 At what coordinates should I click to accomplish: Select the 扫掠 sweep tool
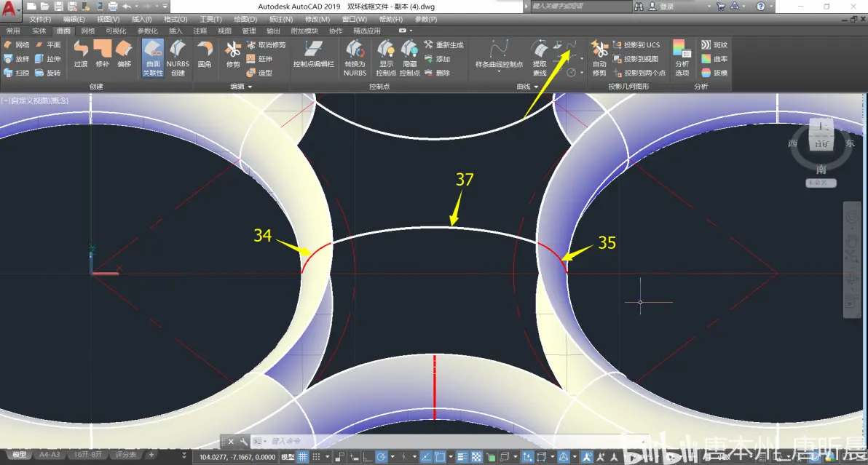coord(17,73)
